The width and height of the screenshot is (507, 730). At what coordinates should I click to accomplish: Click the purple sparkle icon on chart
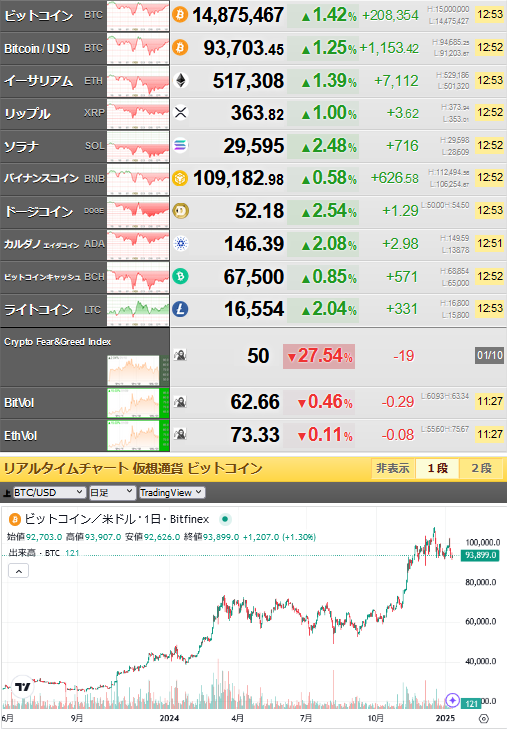tap(453, 700)
